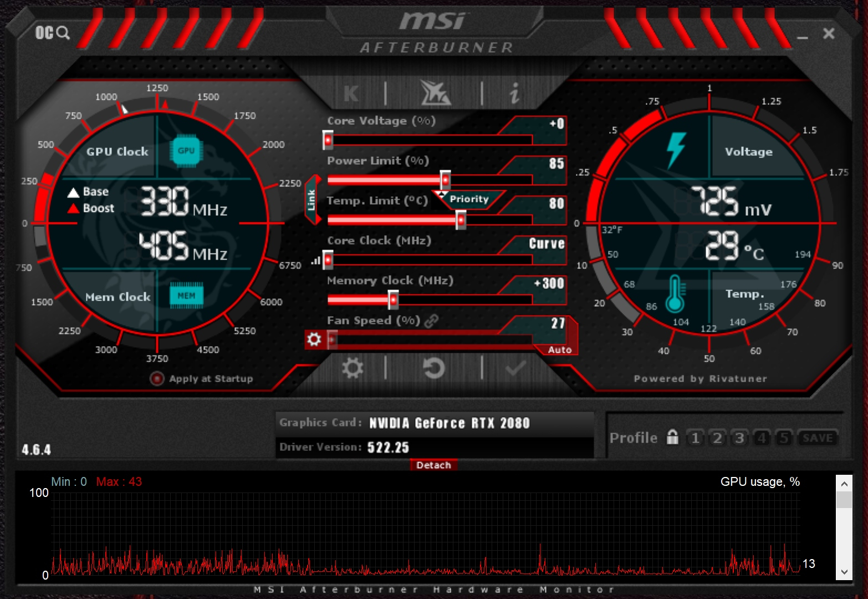
Task: Minimize the Afterburner window
Action: coord(803,37)
